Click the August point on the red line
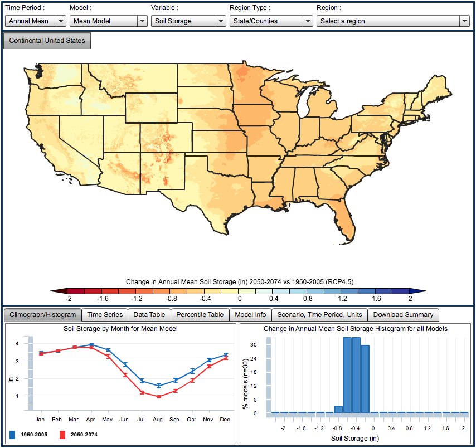The height and width of the screenshot is (448, 476). (159, 397)
